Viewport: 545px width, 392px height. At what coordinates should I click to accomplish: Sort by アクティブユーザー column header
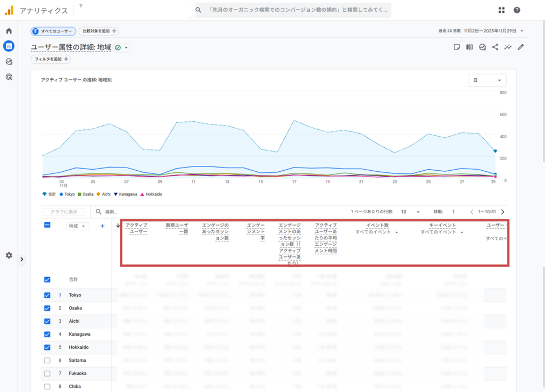[x=136, y=229]
